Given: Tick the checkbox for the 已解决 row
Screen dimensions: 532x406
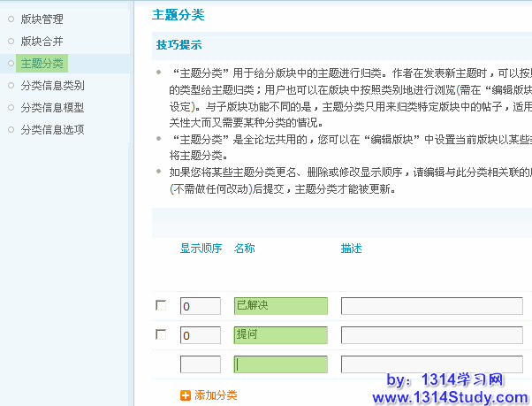Looking at the screenshot, I should (161, 306).
